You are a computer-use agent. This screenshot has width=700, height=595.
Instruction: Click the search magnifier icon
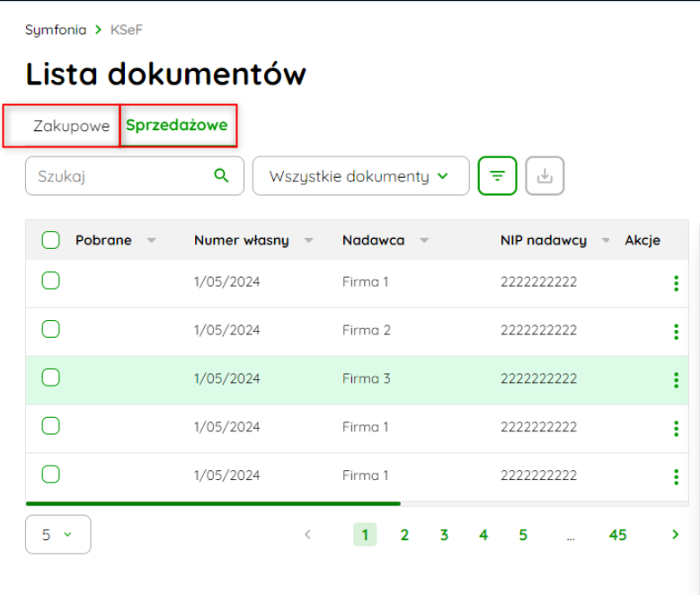(x=221, y=175)
